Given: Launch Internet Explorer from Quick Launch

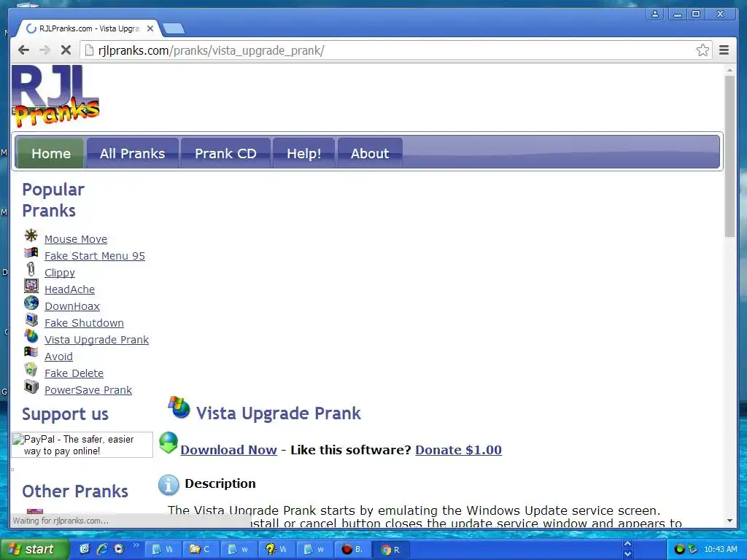Looking at the screenshot, I should pos(102,549).
